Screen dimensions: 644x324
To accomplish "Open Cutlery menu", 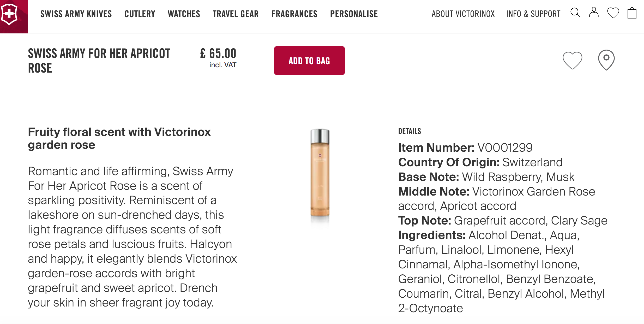I will (x=140, y=14).
